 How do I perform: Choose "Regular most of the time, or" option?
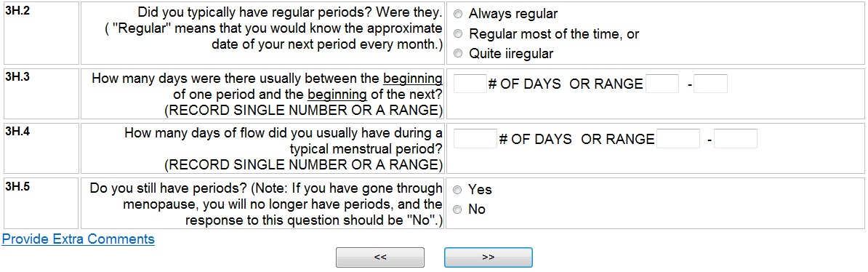pos(458,33)
